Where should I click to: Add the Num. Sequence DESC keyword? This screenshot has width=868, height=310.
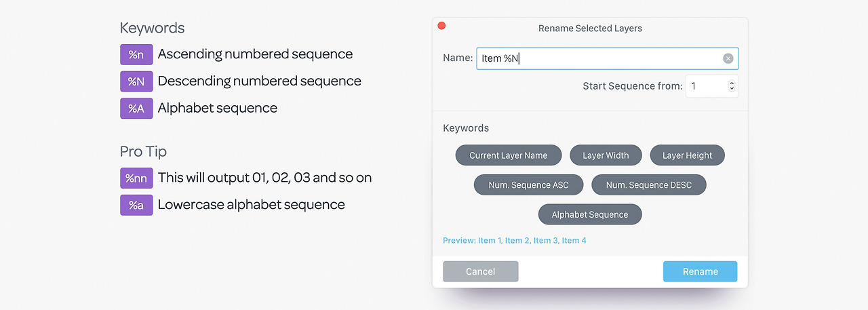point(648,185)
